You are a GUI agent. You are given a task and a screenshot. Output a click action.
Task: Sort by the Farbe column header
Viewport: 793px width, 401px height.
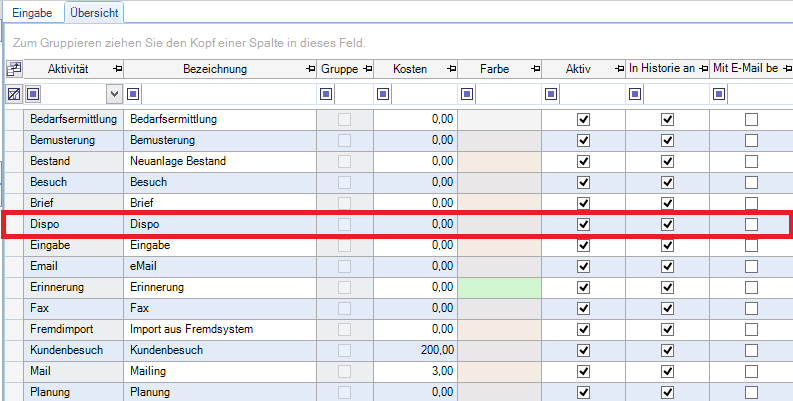492,69
